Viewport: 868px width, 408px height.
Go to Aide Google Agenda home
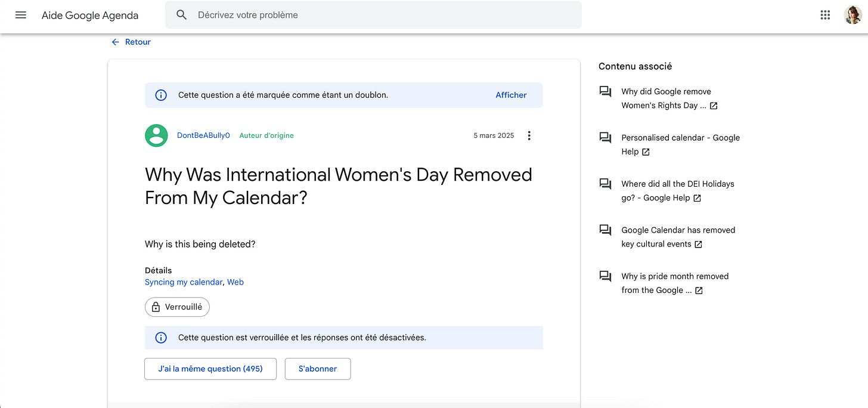(90, 16)
